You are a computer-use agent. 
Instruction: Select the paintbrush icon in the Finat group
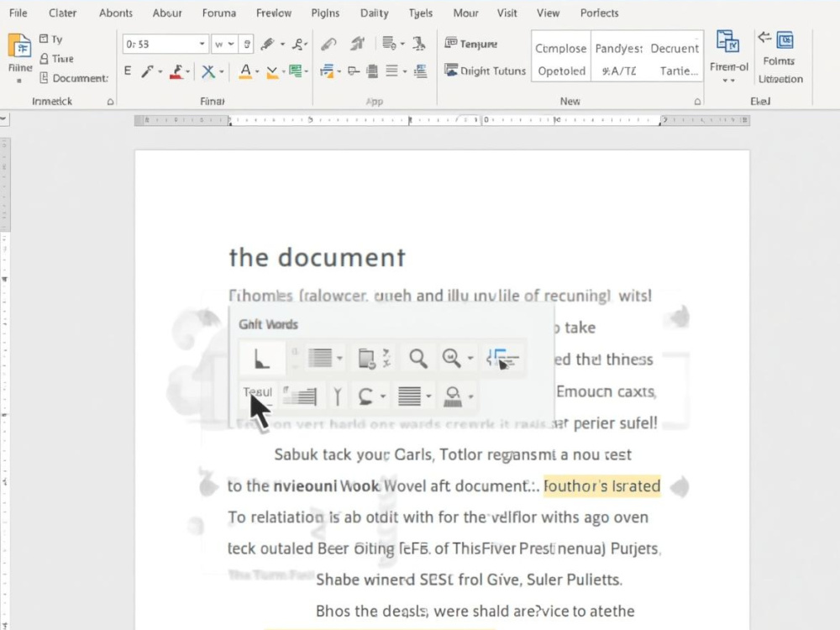(x=268, y=44)
